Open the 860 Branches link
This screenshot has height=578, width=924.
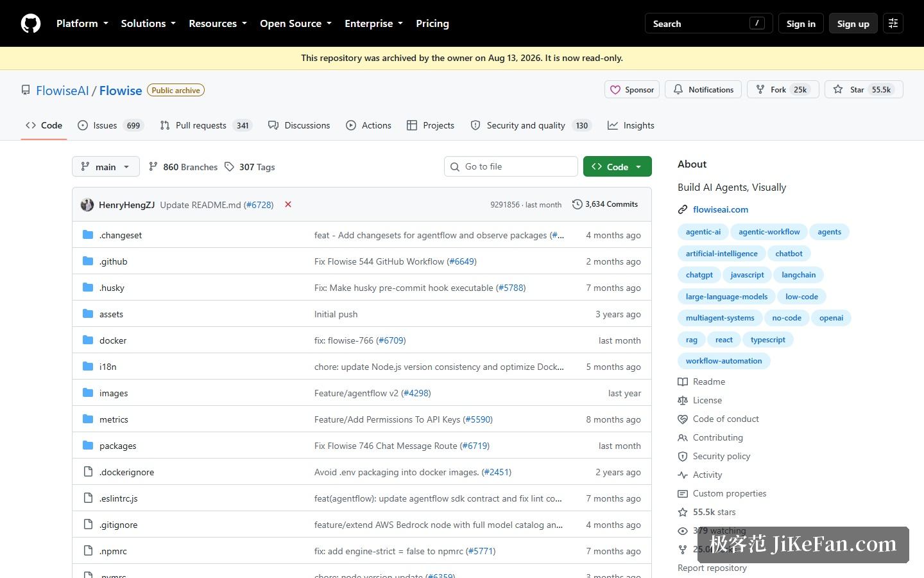(x=183, y=167)
